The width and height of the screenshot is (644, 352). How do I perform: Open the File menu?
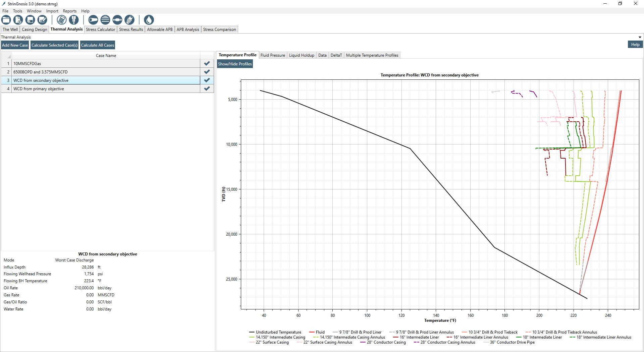coord(5,11)
